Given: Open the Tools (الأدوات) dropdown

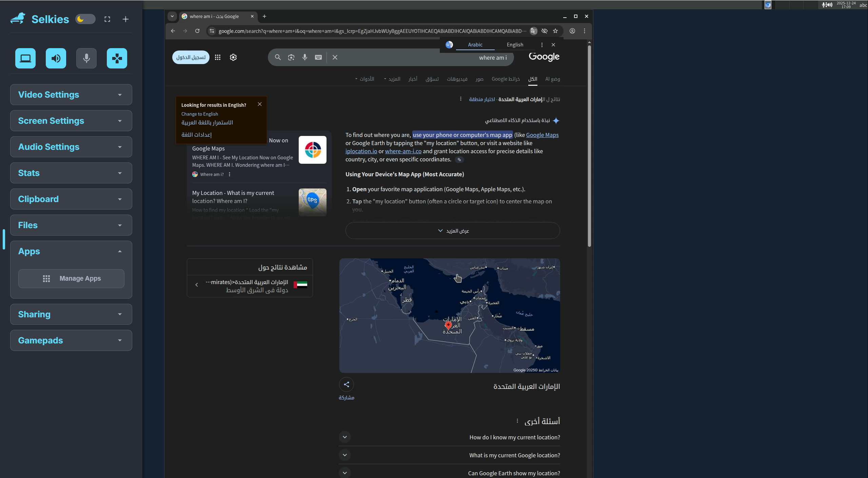Looking at the screenshot, I should [x=365, y=79].
